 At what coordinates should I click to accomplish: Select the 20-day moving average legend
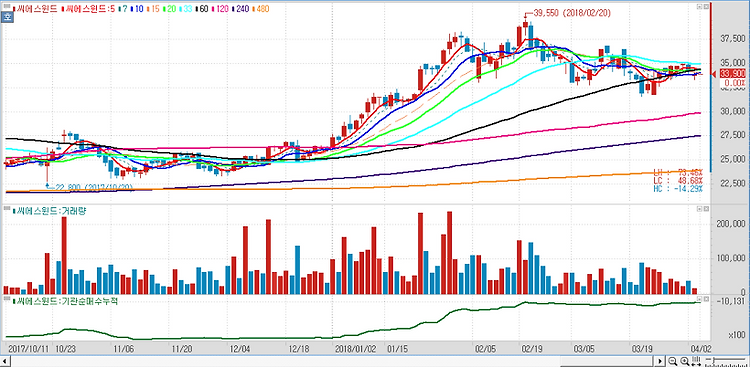pyautogui.click(x=169, y=9)
